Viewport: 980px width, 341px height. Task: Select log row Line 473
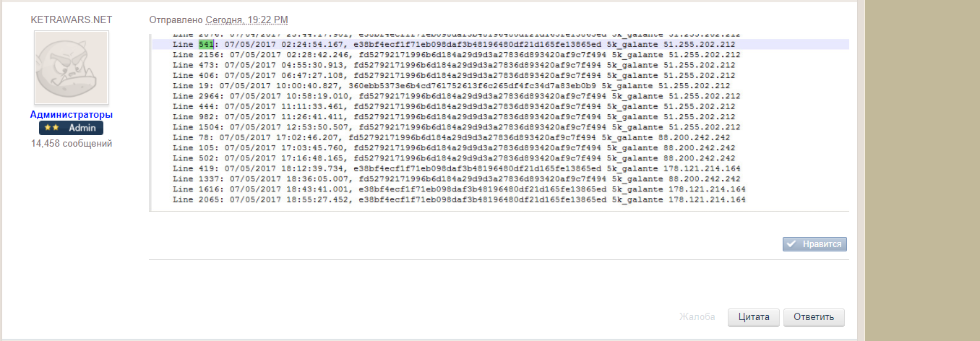(x=455, y=65)
